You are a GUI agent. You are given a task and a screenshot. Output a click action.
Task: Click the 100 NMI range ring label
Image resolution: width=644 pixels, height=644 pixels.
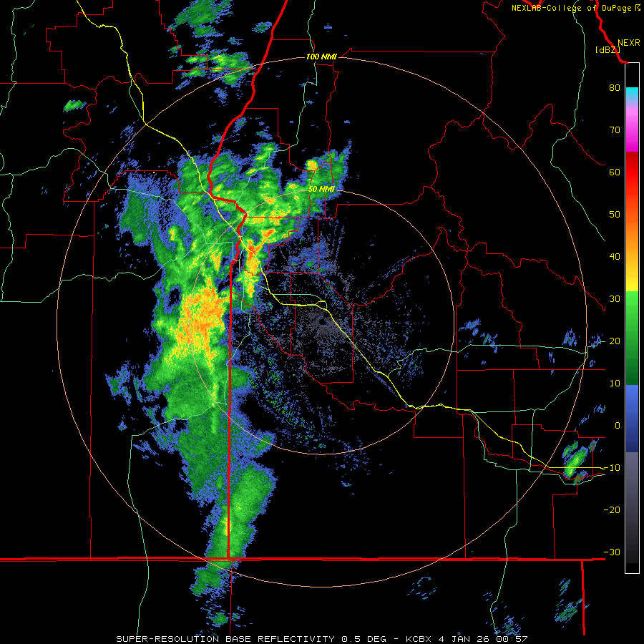pos(321,57)
